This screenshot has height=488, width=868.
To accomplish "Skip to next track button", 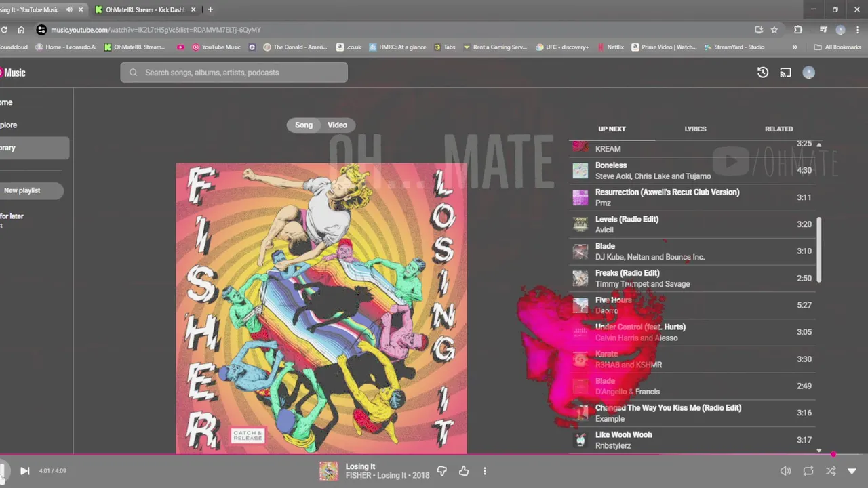I will tap(24, 470).
